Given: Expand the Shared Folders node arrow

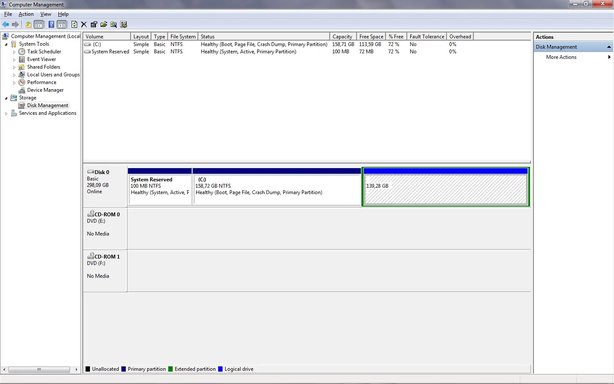Looking at the screenshot, I should (x=14, y=67).
